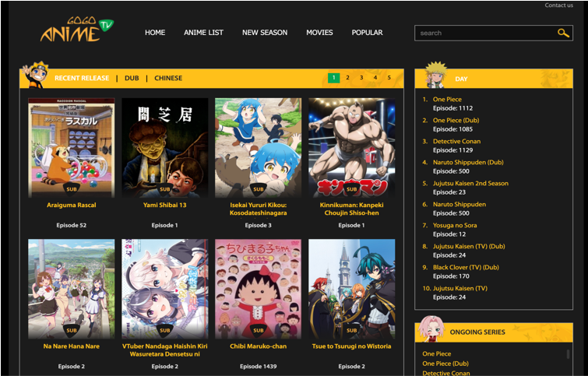This screenshot has width=588, height=376.
Task: Click the VTuber Nandaga Haishin Kiri title
Action: point(165,350)
